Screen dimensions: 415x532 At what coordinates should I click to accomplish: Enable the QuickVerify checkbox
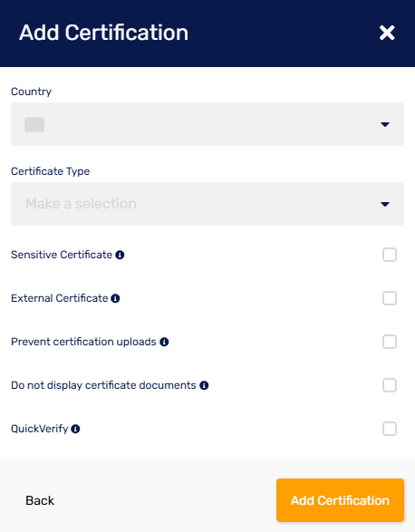(390, 429)
